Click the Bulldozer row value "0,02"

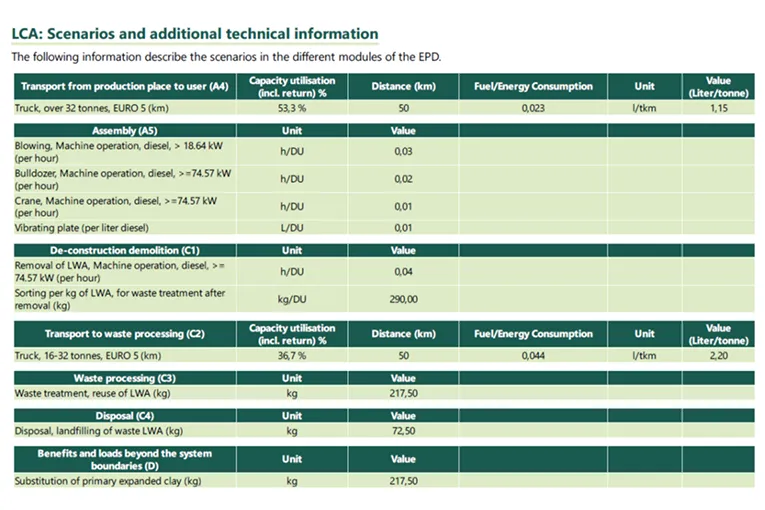tap(403, 179)
